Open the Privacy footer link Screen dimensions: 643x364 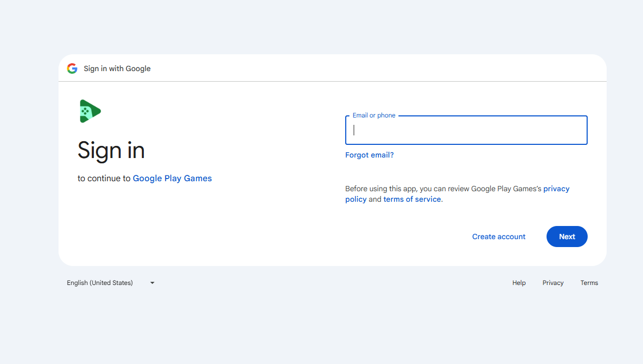pyautogui.click(x=552, y=283)
